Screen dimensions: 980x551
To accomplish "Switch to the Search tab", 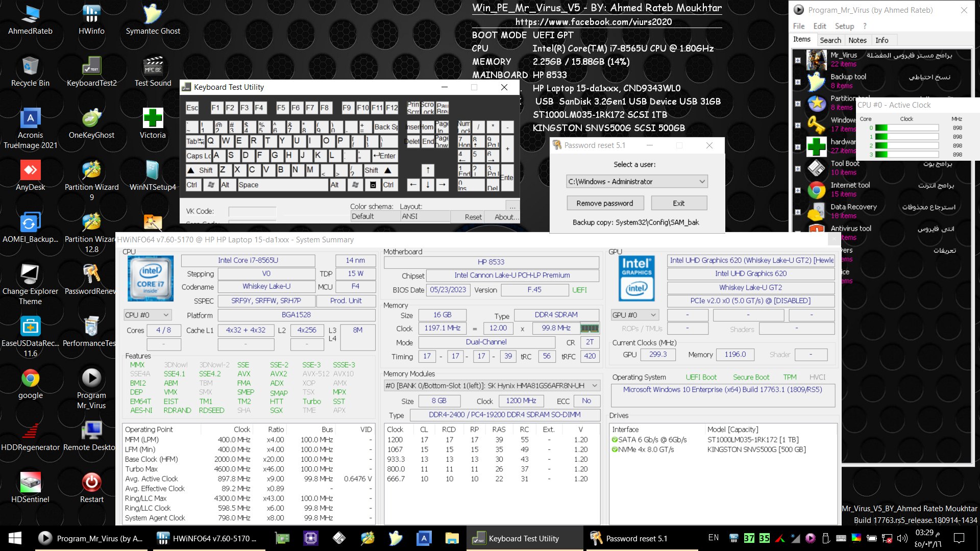I will pyautogui.click(x=830, y=40).
